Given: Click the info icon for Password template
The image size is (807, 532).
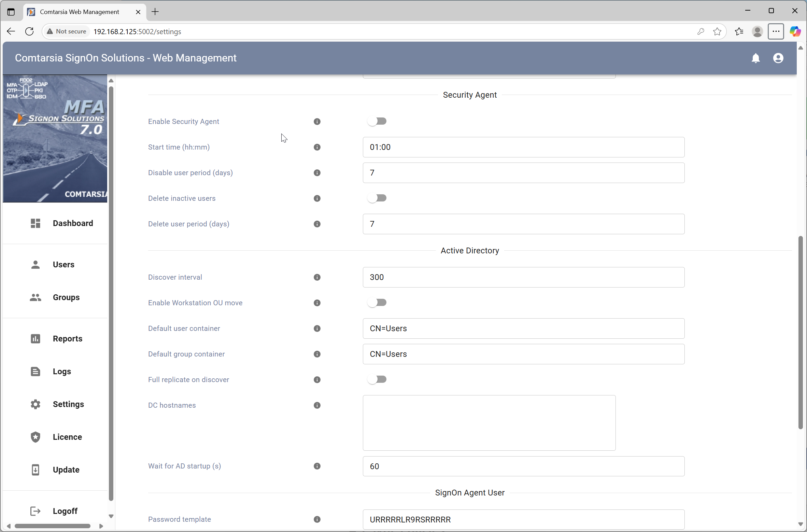Looking at the screenshot, I should pyautogui.click(x=317, y=519).
